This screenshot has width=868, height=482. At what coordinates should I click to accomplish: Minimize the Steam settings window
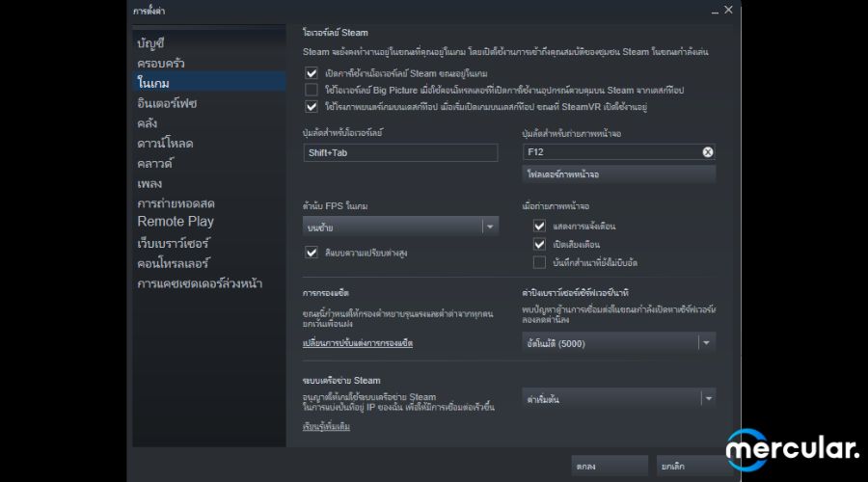coord(715,11)
